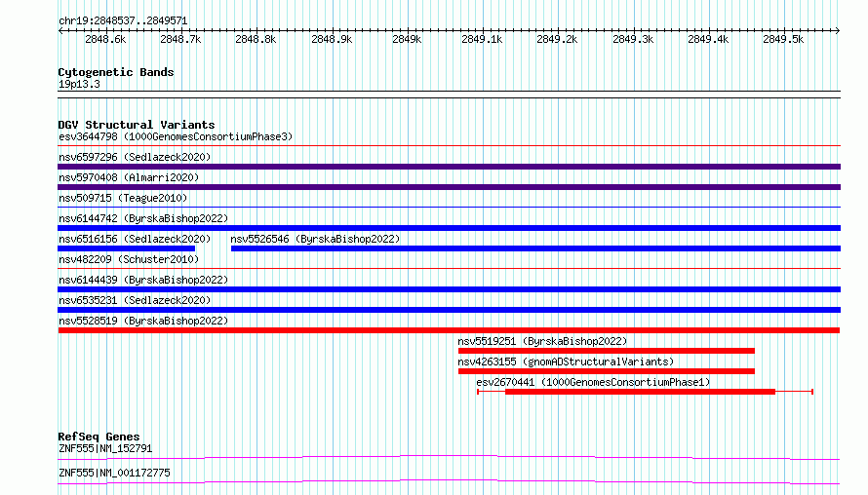
Task: Open the nsv6597296 (Sedlazeck2020) label
Action: pyautogui.click(x=135, y=157)
